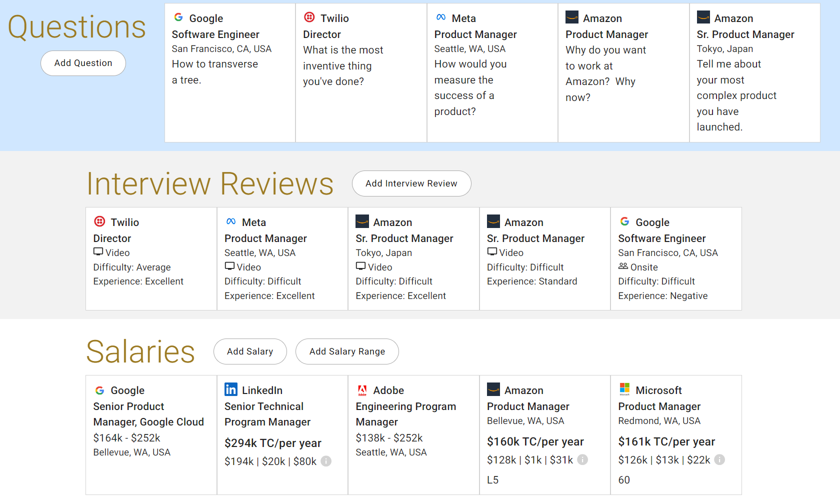The width and height of the screenshot is (840, 504).
Task: Click the info icon beside Amazon salary breakdown
Action: [582, 459]
